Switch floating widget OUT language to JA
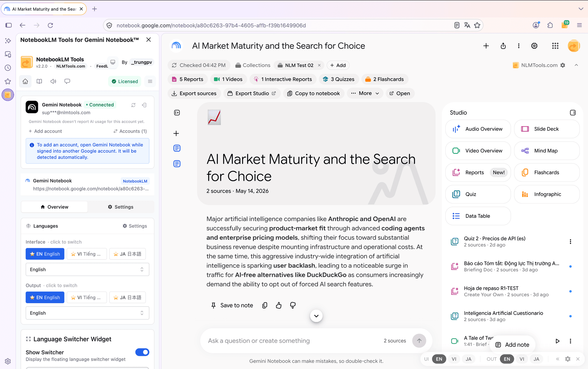 [x=536, y=359]
